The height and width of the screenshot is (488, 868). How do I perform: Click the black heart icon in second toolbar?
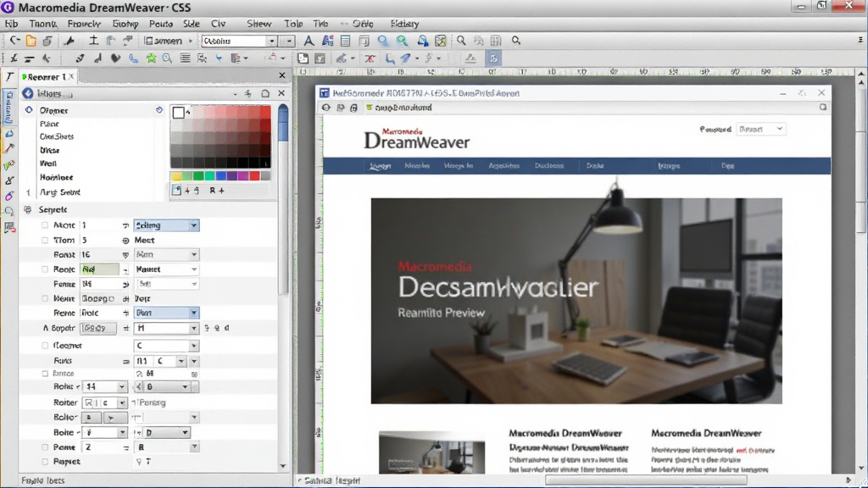(115, 58)
